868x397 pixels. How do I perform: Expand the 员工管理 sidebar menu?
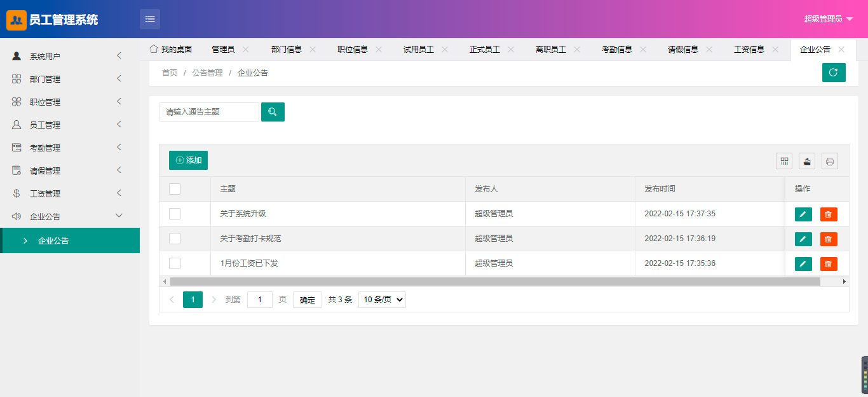click(x=119, y=125)
